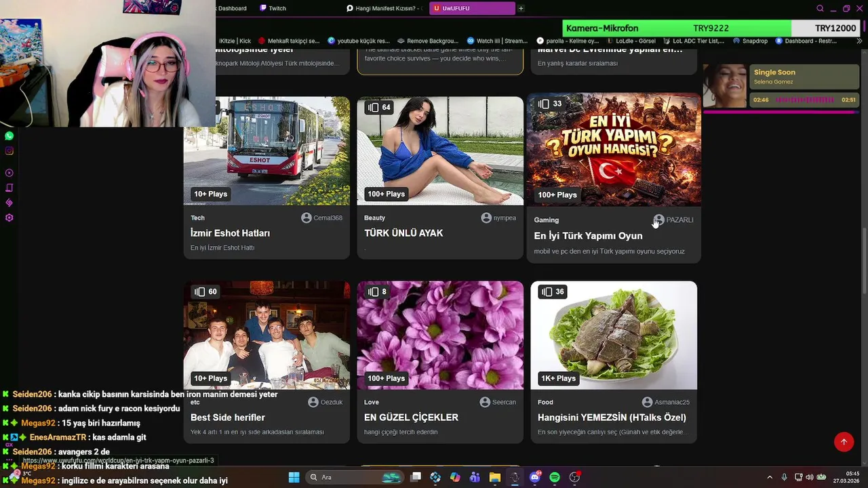Viewport: 868px width, 488px height.
Task: Click the 36 items count badge
Action: point(553,291)
